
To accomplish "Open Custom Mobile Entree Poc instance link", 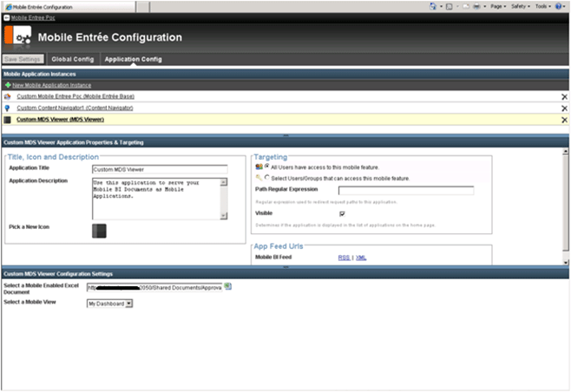I will click(x=75, y=96).
